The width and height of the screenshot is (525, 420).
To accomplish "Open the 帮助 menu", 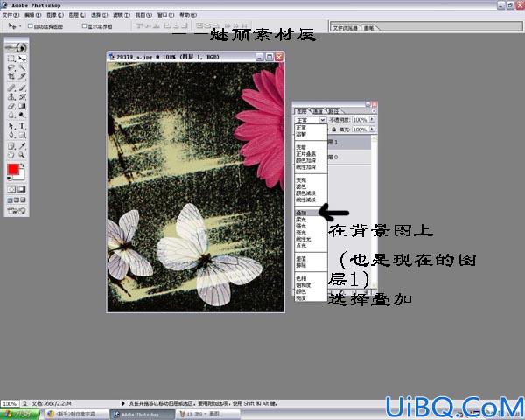I will (188, 15).
